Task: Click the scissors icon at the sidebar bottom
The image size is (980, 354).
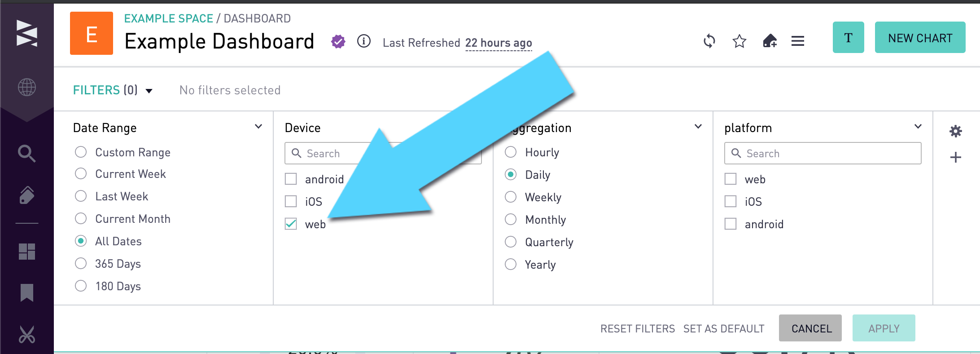Action: pyautogui.click(x=27, y=334)
